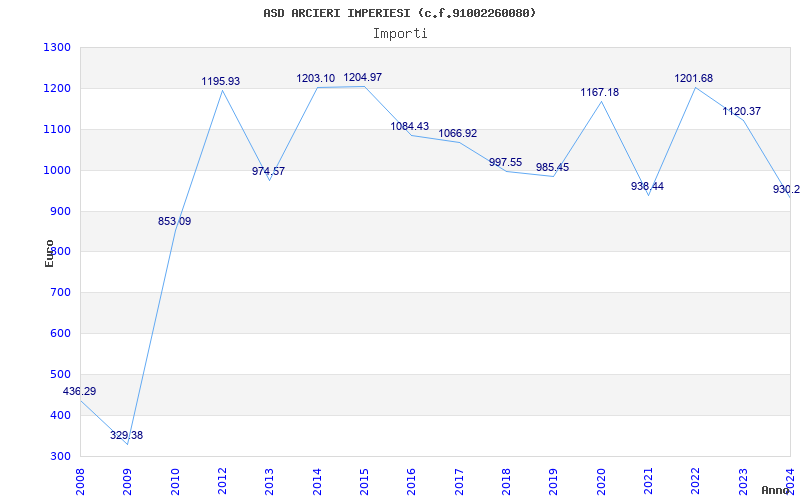Click the 2009 x-axis year label
Viewport: 800px width, 500px height.
point(128,481)
